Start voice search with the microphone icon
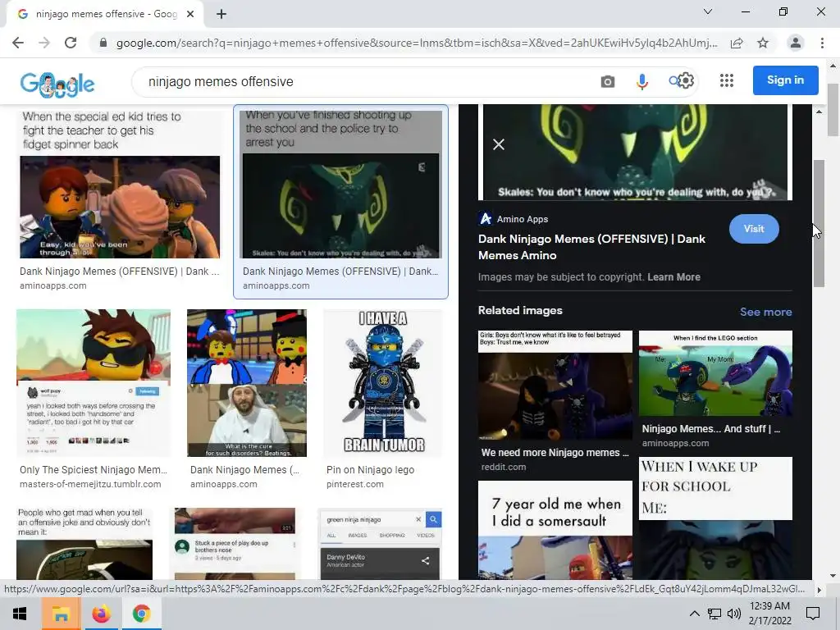Viewport: 840px width, 630px height. [641, 81]
